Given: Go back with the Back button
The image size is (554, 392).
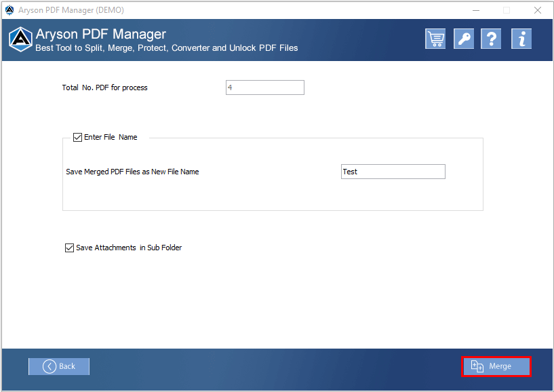Looking at the screenshot, I should 59,366.
